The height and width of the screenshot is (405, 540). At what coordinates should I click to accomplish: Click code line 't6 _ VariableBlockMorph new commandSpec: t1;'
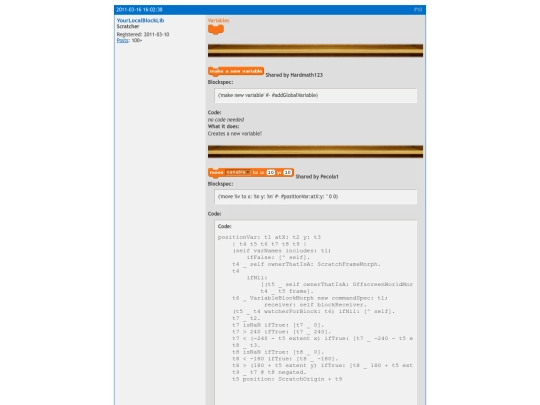point(310,298)
